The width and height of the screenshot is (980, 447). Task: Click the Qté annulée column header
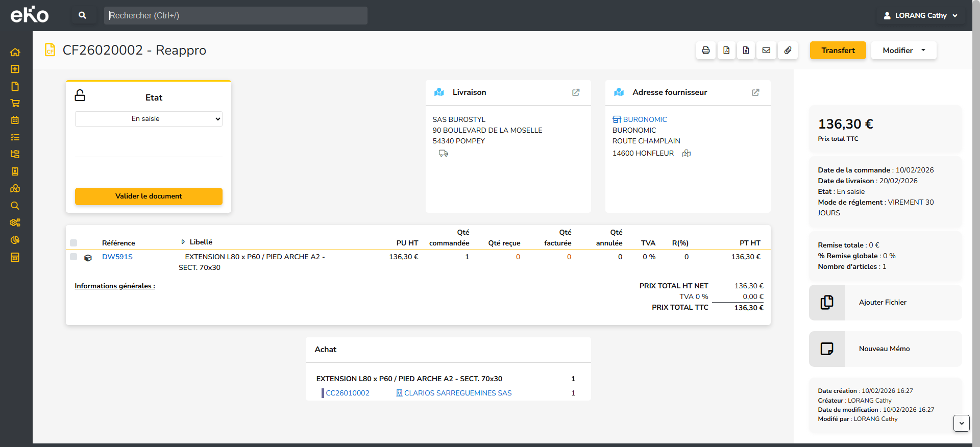[609, 238]
